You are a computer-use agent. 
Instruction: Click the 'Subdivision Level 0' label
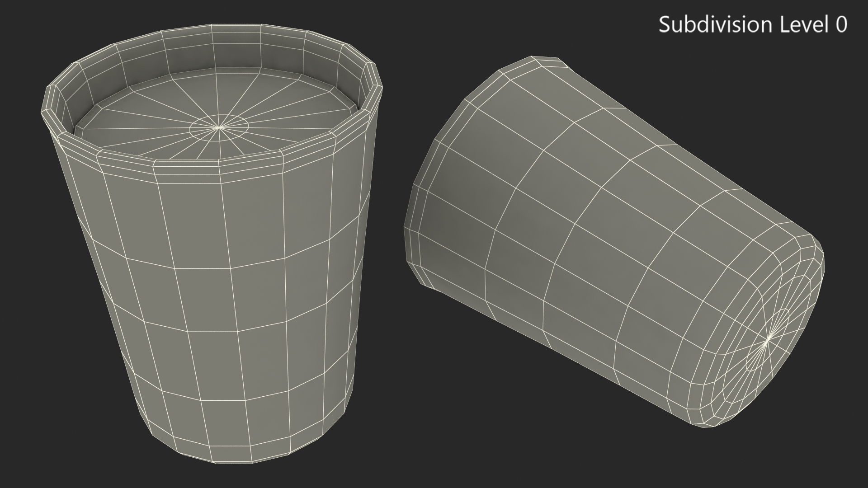[x=753, y=24]
